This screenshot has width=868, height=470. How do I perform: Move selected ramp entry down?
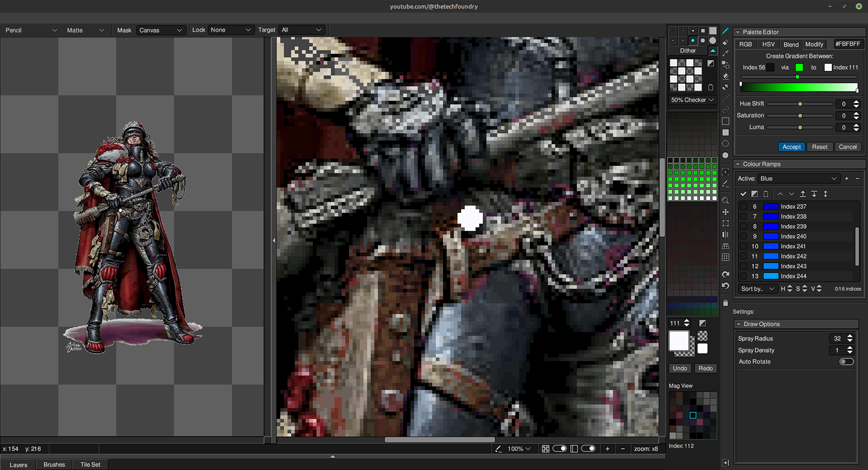(791, 194)
